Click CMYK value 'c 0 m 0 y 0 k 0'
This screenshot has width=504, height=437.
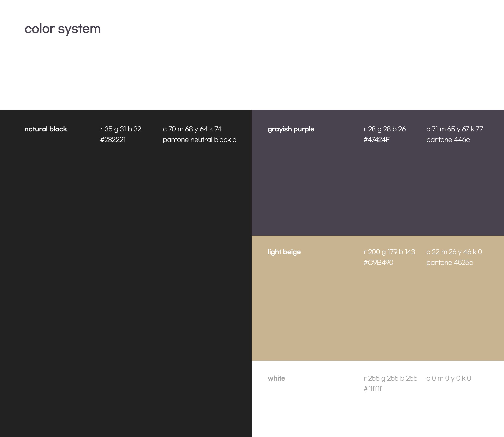coord(448,378)
